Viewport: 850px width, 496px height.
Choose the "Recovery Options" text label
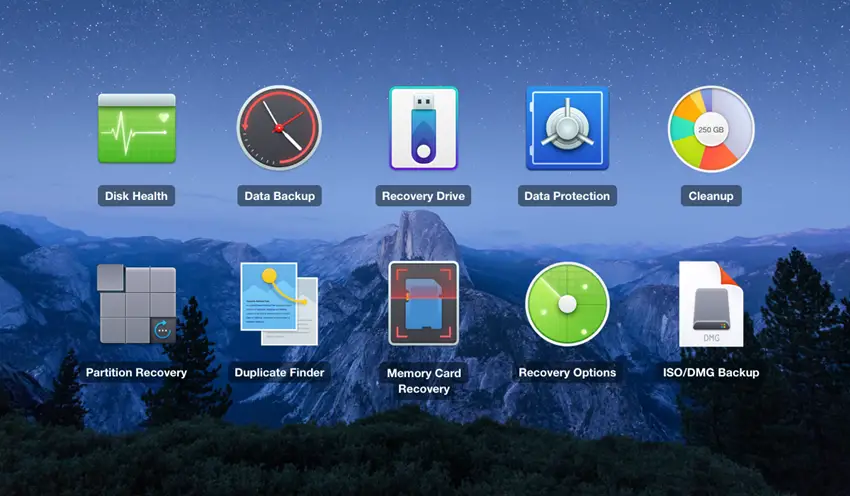pos(567,373)
